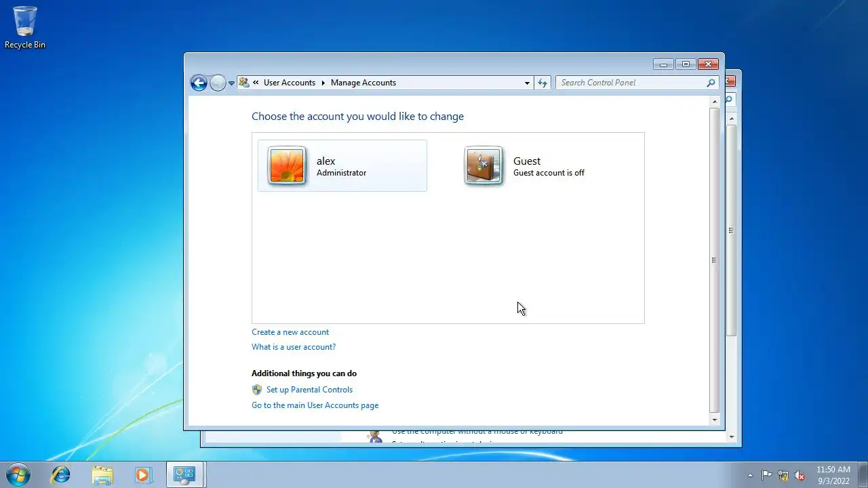Viewport: 868px width, 488px height.
Task: Show hidden tray icons arrow
Action: tap(750, 475)
